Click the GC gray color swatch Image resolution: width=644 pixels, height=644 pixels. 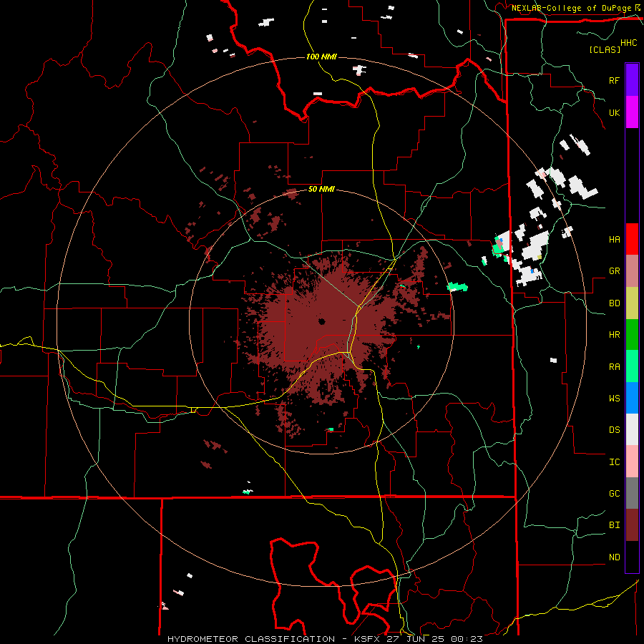[632, 493]
